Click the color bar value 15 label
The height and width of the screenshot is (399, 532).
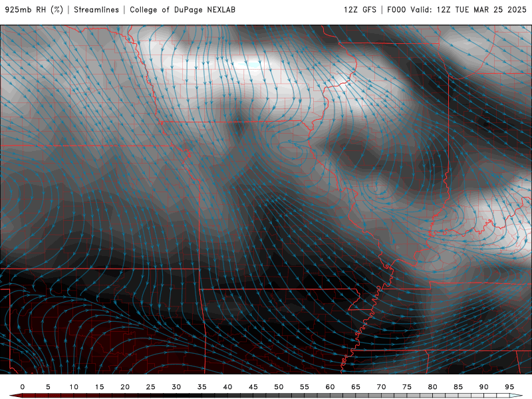pos(99,387)
